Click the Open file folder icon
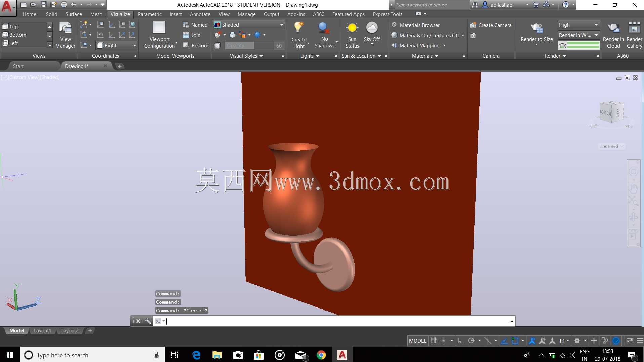This screenshot has width=644, height=362. pyautogui.click(x=33, y=5)
